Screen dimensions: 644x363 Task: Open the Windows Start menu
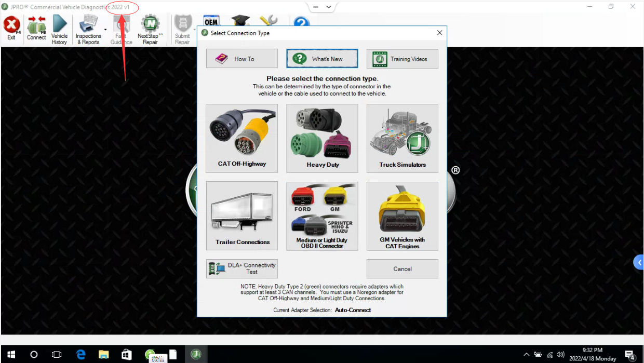[x=11, y=355]
